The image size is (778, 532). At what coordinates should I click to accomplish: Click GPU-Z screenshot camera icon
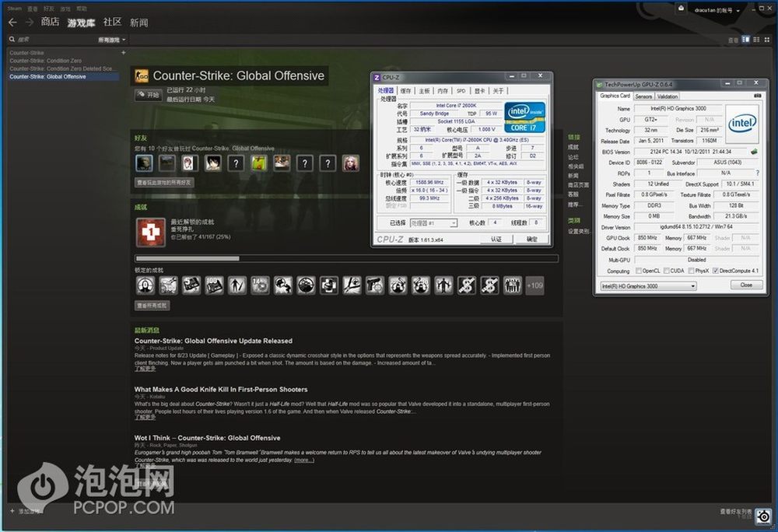click(758, 96)
